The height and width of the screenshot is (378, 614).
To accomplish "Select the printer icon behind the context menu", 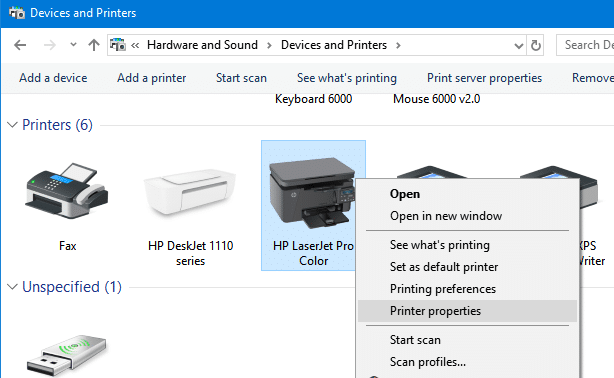I will [x=431, y=172].
